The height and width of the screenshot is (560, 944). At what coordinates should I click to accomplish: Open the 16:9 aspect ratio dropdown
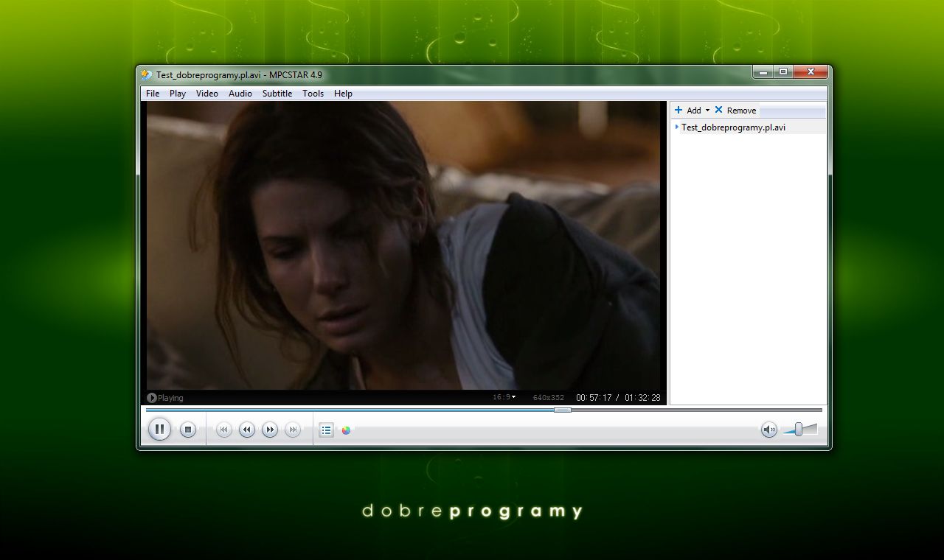point(504,397)
